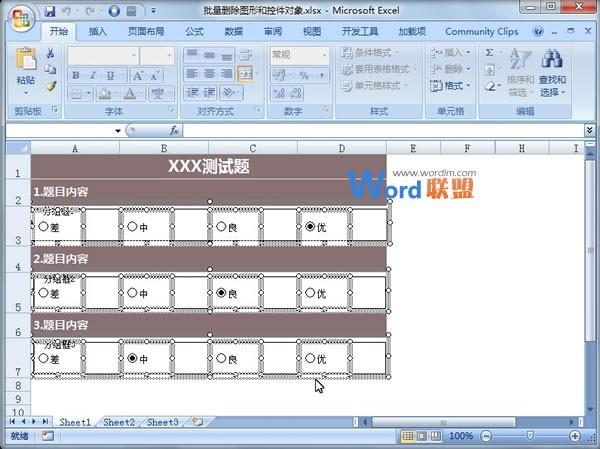The image size is (600, 449).
Task: Increase font size button
Action: [138, 75]
